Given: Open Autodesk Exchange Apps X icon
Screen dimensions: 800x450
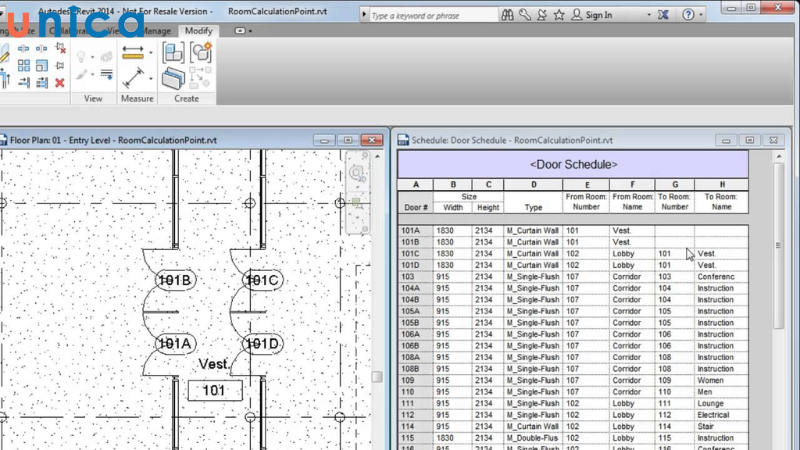Looking at the screenshot, I should [x=662, y=15].
